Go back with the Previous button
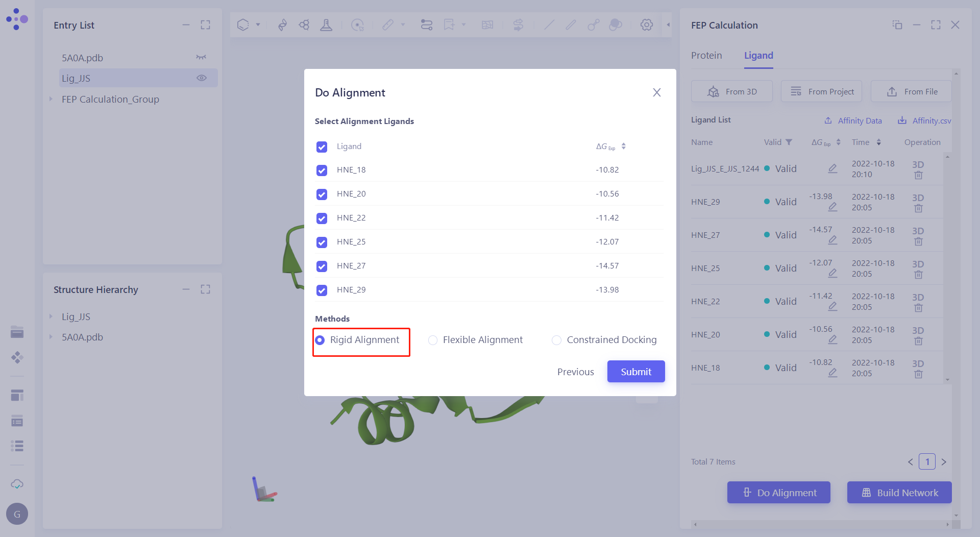This screenshot has height=537, width=980. coord(575,372)
